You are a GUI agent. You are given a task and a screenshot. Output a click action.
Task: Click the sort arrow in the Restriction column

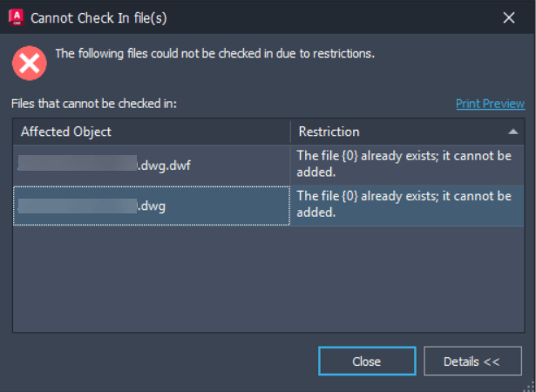pyautogui.click(x=513, y=132)
